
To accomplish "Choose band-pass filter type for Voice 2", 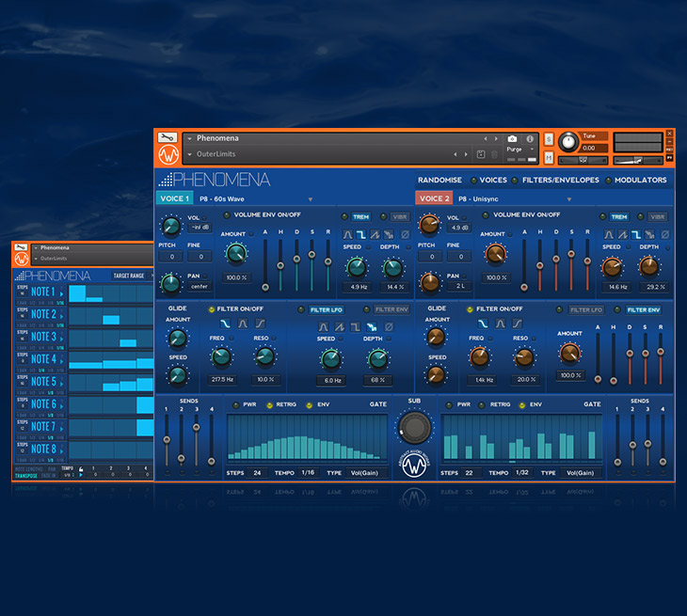I will pyautogui.click(x=501, y=324).
